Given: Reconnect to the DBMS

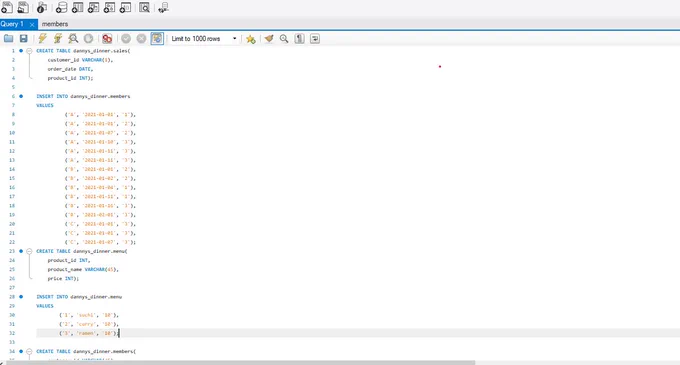Looking at the screenshot, I should click(163, 7).
